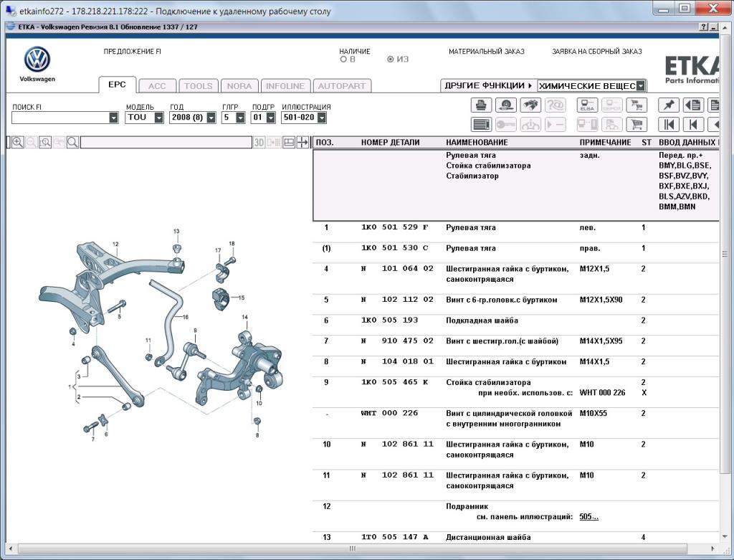Click the single shopping cart icon

click(x=637, y=125)
